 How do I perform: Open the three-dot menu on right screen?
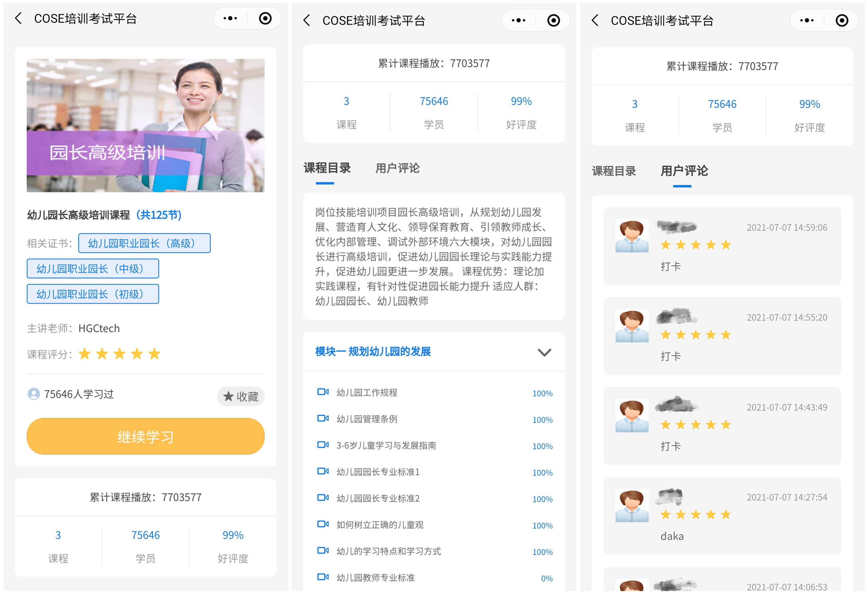[x=807, y=20]
